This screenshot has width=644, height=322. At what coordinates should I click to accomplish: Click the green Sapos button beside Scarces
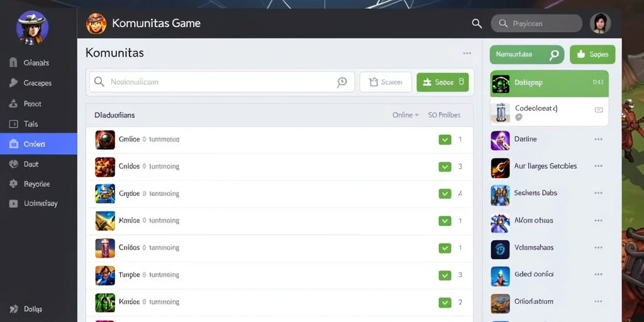442,82
